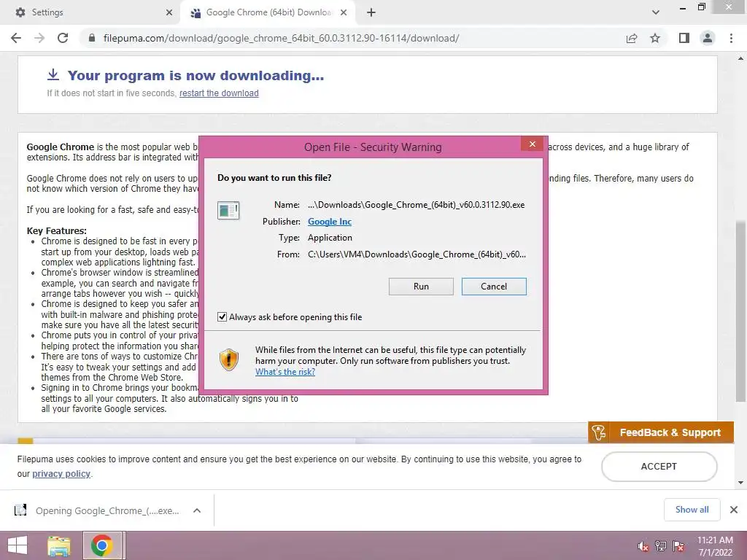Click the file name path in dialog

point(416,205)
